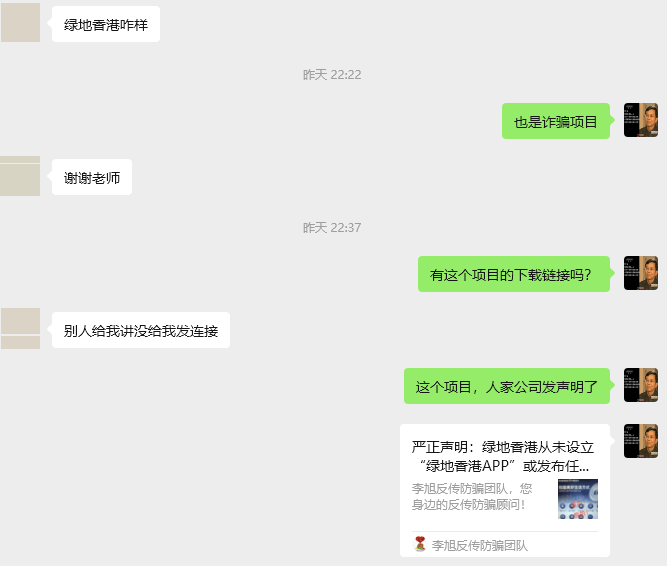Open the 严正声明：绿地香港 article title link
This screenshot has height=566, width=667.
[502, 457]
